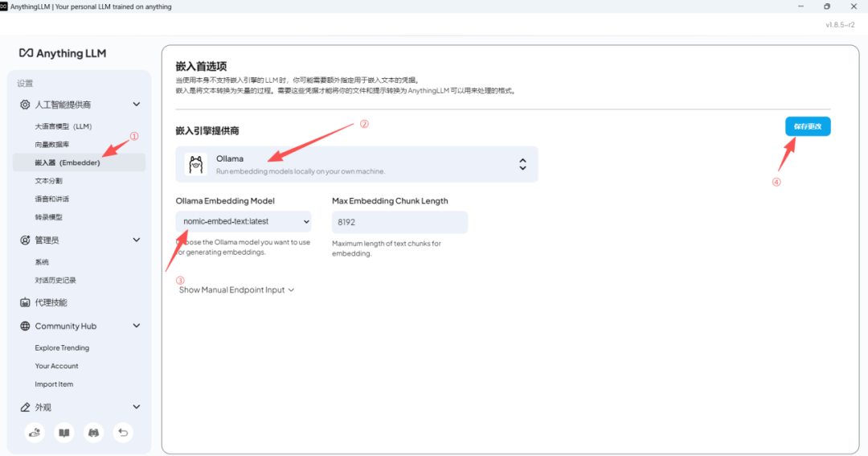Restore the AnythingLLM window size
868x456 pixels.
coord(827,6)
